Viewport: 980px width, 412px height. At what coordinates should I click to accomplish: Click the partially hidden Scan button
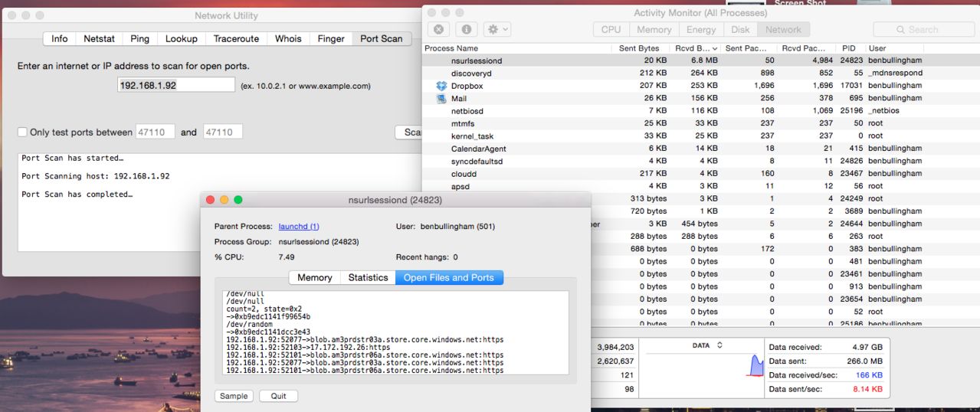tap(409, 132)
